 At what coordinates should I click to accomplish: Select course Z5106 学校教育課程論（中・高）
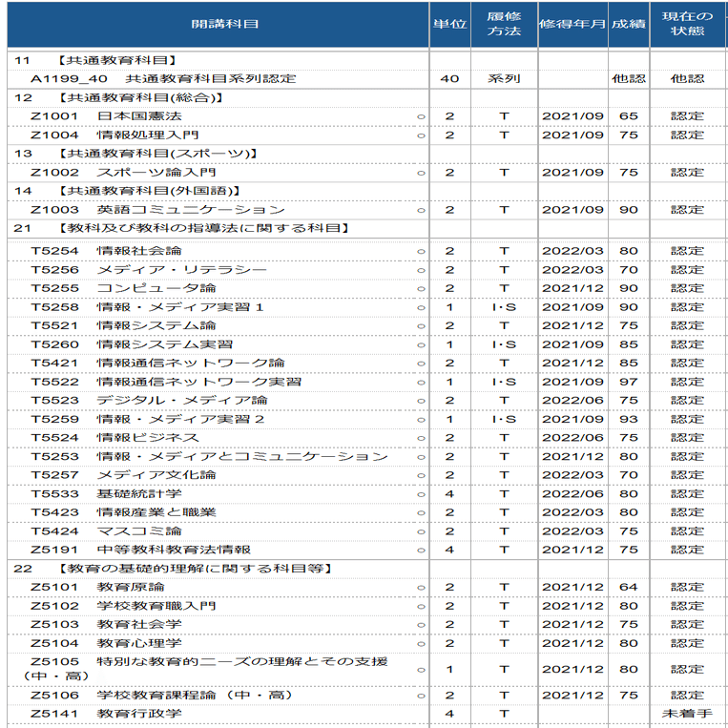[x=162, y=696]
